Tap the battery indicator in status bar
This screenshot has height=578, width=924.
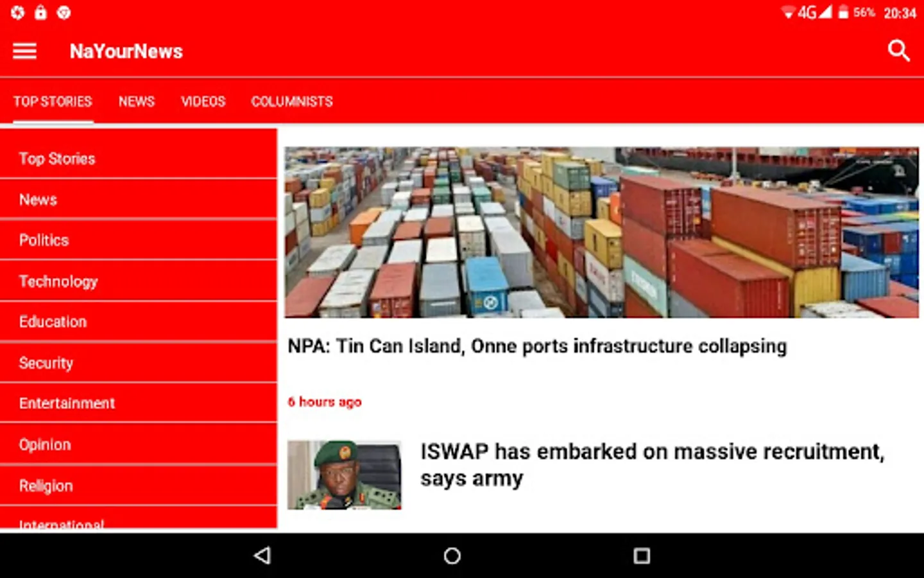(843, 12)
